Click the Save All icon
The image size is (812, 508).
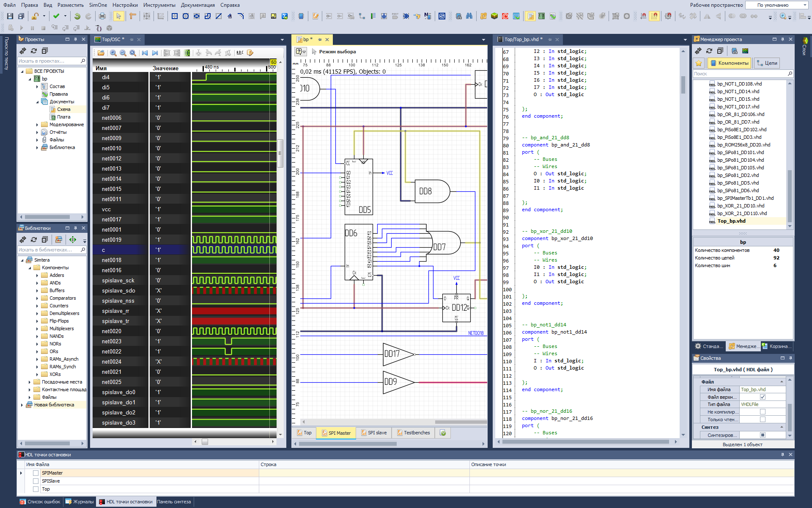pyautogui.click(x=21, y=16)
